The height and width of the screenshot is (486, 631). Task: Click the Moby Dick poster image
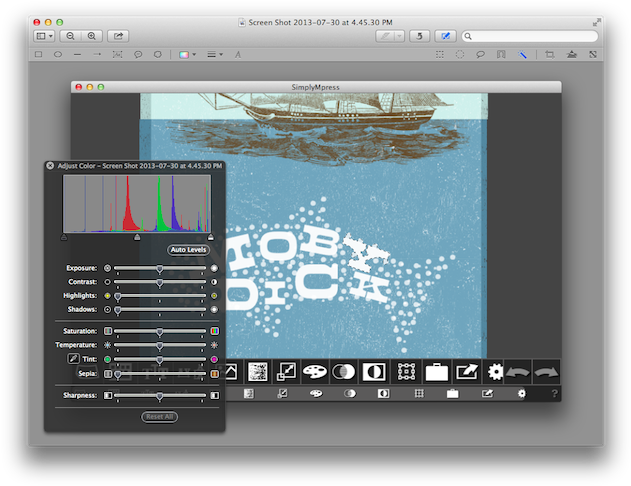[314, 225]
